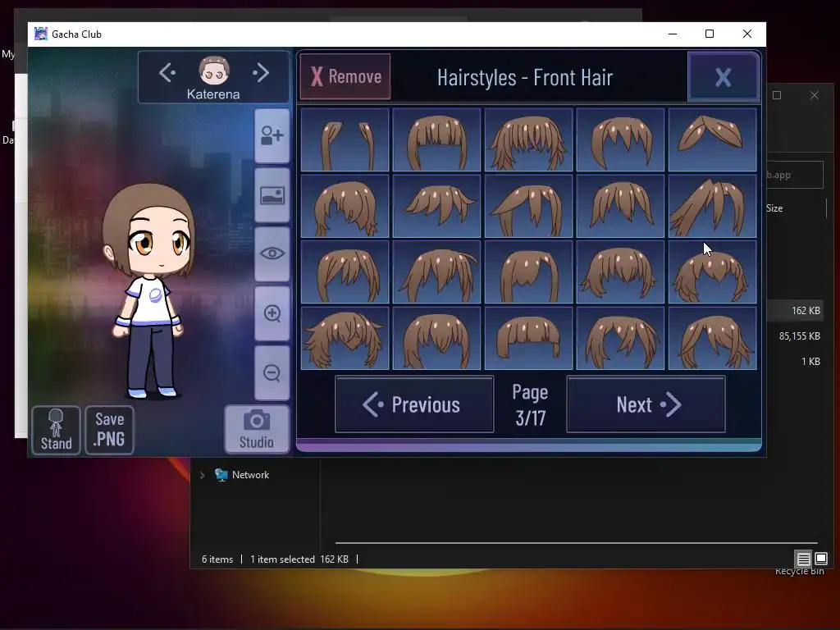
Task: Expand the Network tree item in File Explorer
Action: point(202,475)
